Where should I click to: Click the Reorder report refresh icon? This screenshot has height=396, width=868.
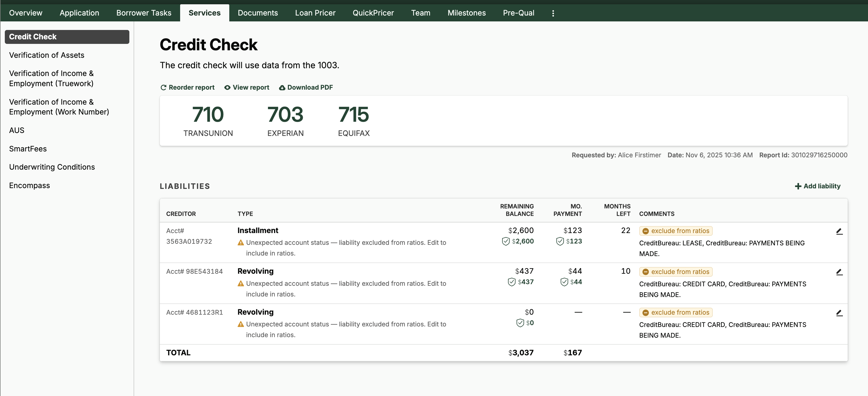[x=164, y=87]
